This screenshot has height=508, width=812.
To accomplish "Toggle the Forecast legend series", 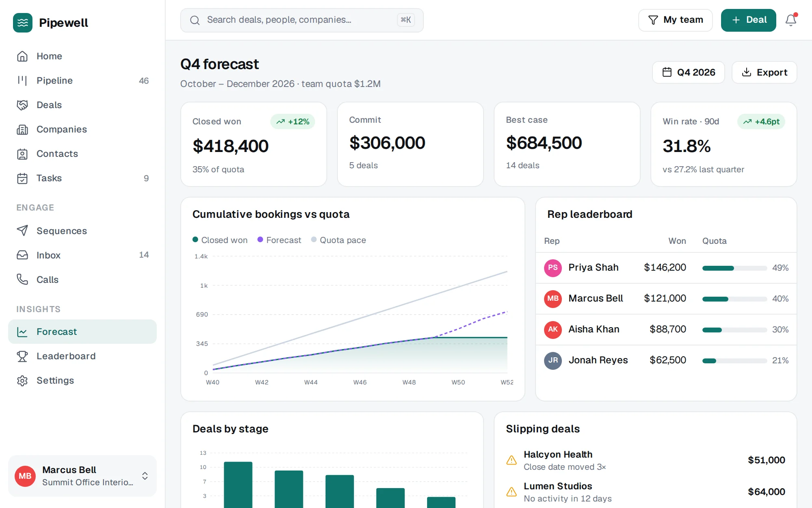I will 279,240.
